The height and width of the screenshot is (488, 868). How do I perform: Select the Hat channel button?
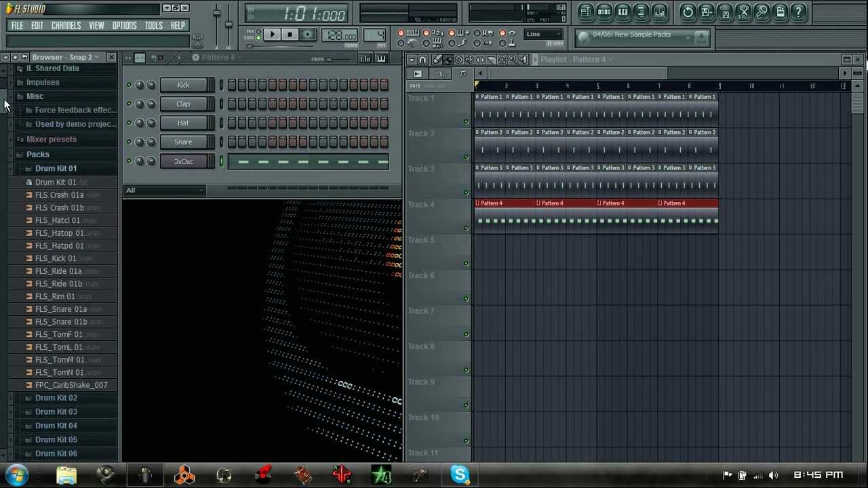(x=183, y=123)
